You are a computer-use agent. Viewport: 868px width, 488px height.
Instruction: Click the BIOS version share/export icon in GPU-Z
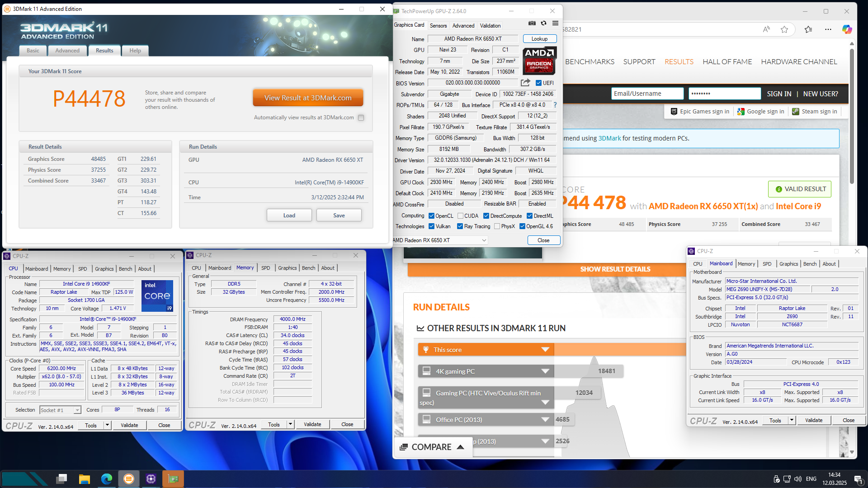(x=525, y=83)
